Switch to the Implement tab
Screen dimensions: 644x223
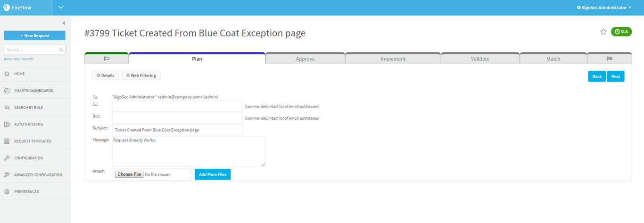click(x=393, y=59)
